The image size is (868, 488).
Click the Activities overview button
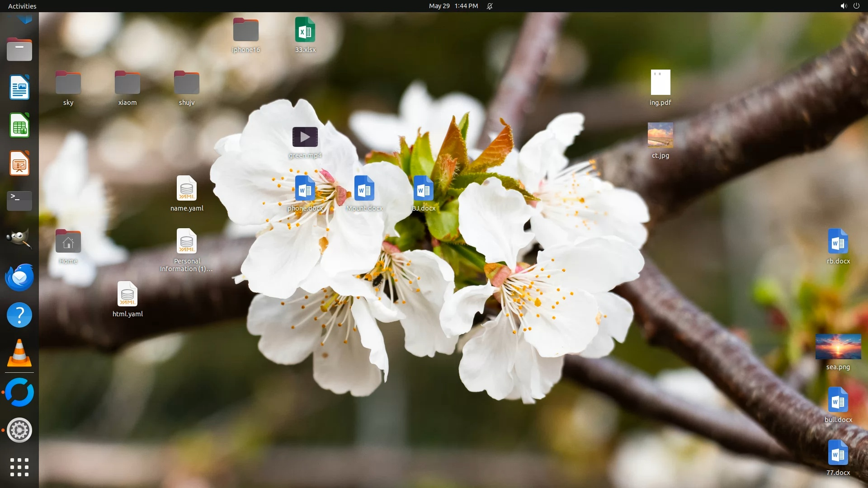[22, 6]
